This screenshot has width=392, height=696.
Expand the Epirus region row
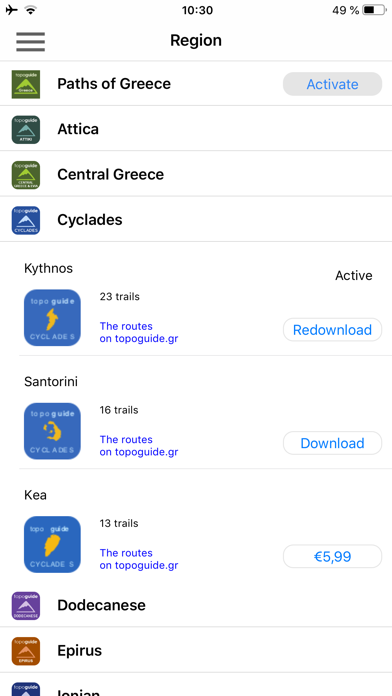point(196,651)
